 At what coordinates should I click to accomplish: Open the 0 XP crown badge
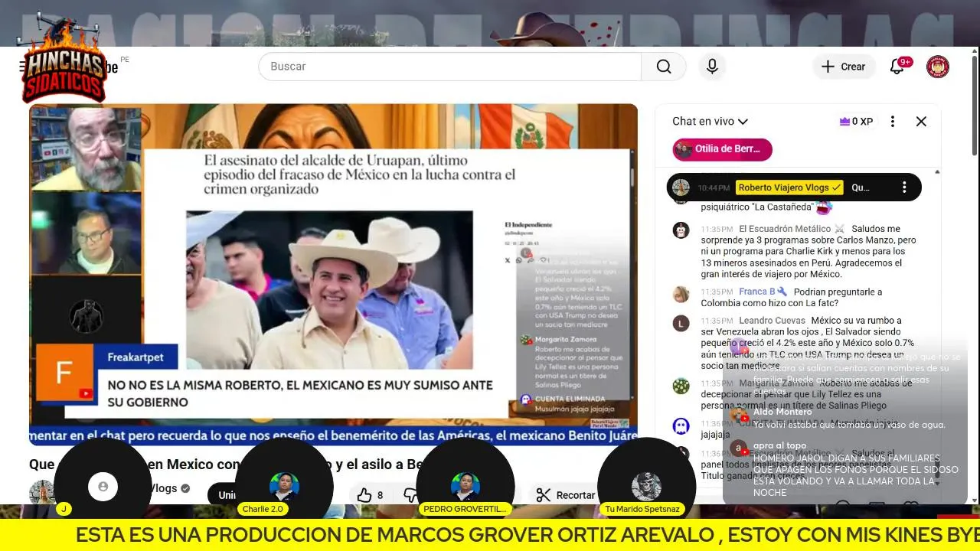click(856, 121)
